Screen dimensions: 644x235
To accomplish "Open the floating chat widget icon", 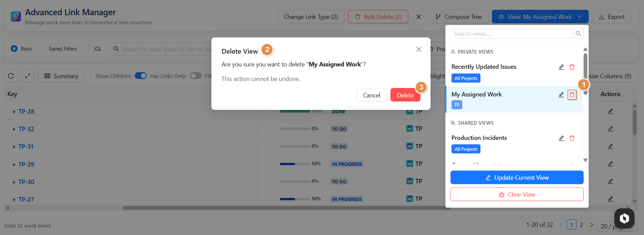I will pos(624,218).
